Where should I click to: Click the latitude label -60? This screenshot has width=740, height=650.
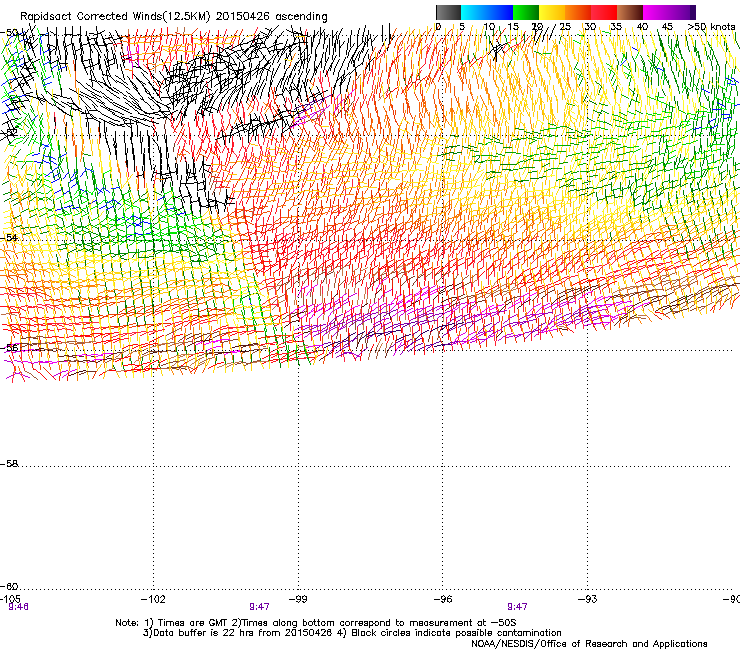coord(9,586)
